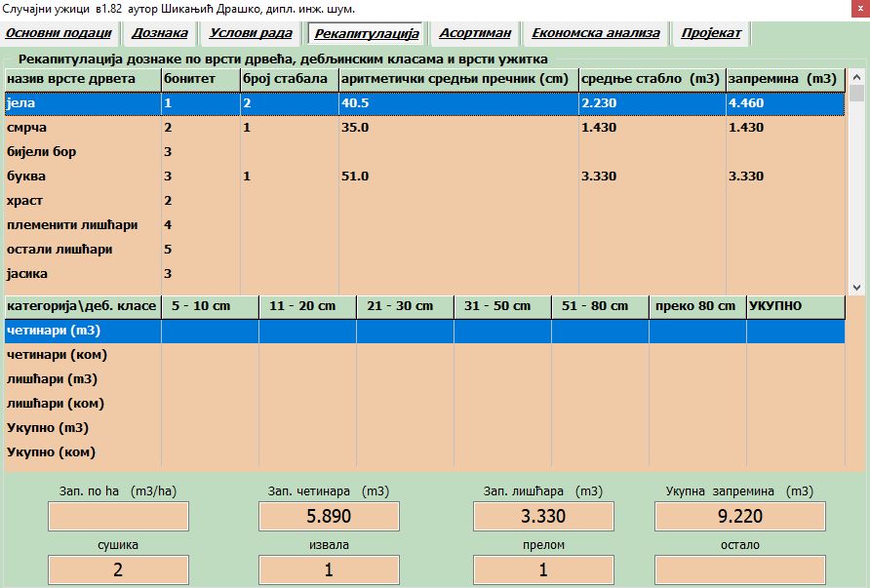Click the 51 - 80 cm column header
Viewport: 870px width, 588px height.
(x=601, y=307)
